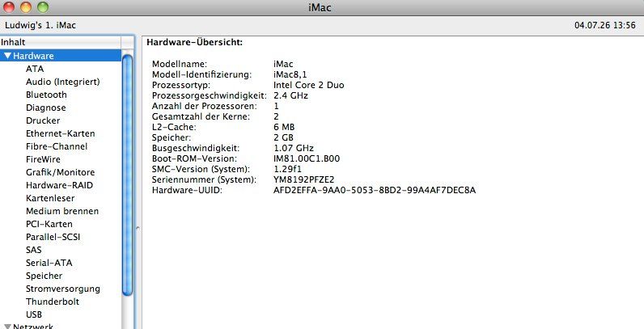Click the Ludwig's 1. iMac label
The width and height of the screenshot is (644, 329).
click(x=40, y=25)
